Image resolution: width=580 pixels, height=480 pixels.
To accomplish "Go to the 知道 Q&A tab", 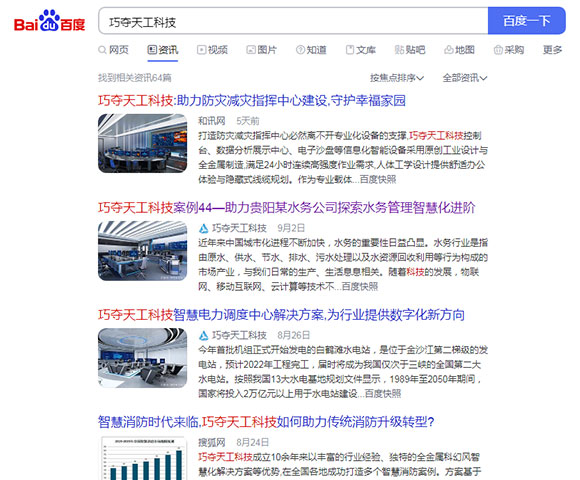I will 311,50.
